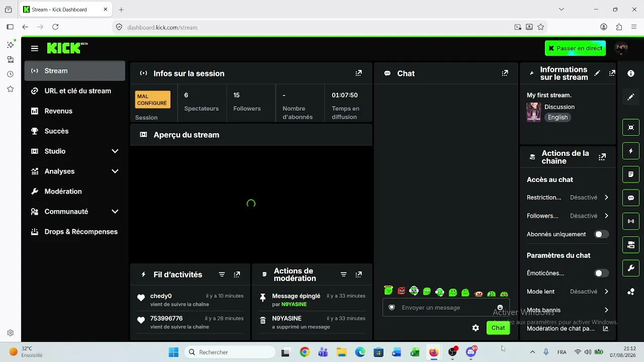The width and height of the screenshot is (644, 362).
Task: Toggle the Émoticônes switch
Action: coord(602,273)
